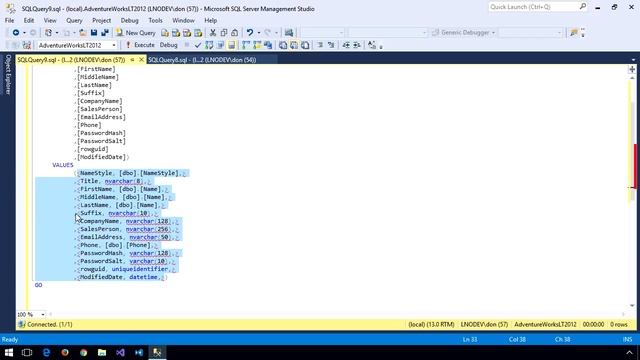This screenshot has width=640, height=360.
Task: Select Results to Grid icon
Action: pyautogui.click(x=294, y=45)
